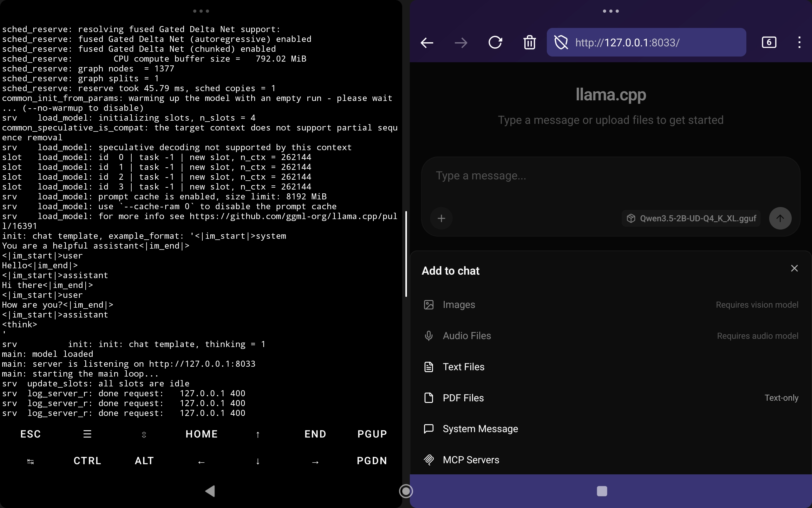Click the System Message speech bubble icon
The width and height of the screenshot is (812, 508).
tap(429, 429)
